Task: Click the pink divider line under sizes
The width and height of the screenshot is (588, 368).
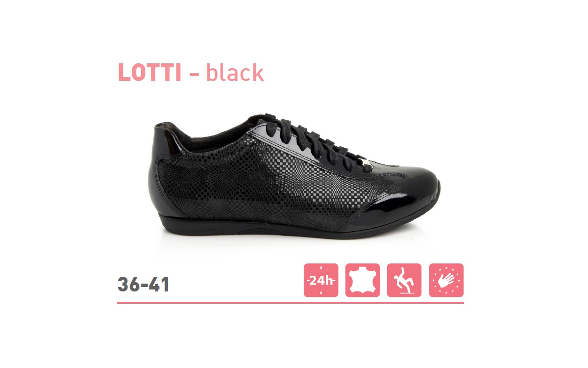Action: point(291,303)
